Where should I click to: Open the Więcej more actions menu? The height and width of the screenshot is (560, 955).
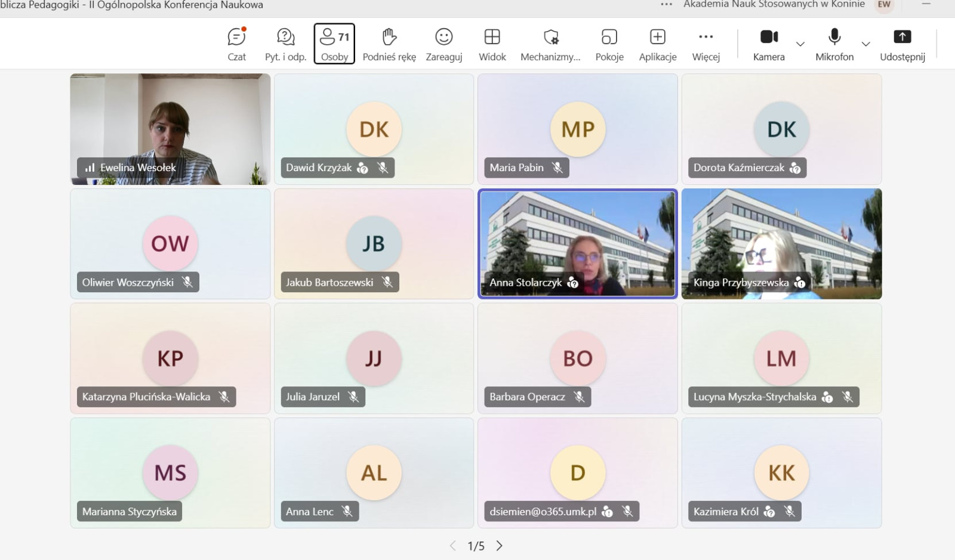coord(706,44)
